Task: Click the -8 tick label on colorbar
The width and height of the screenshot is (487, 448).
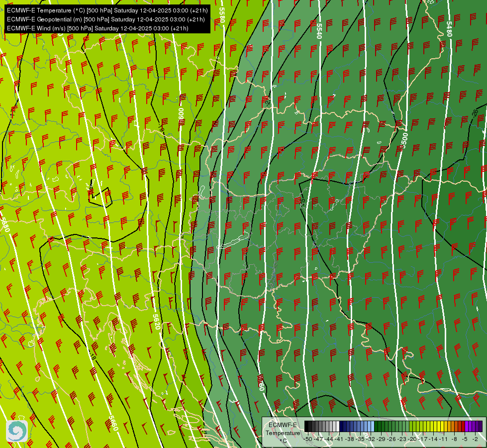Action: (454, 439)
